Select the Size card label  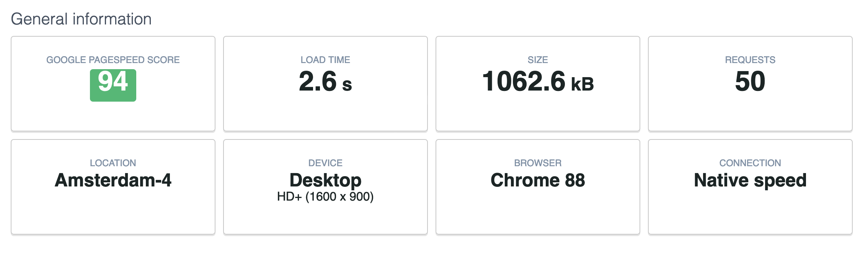click(538, 60)
